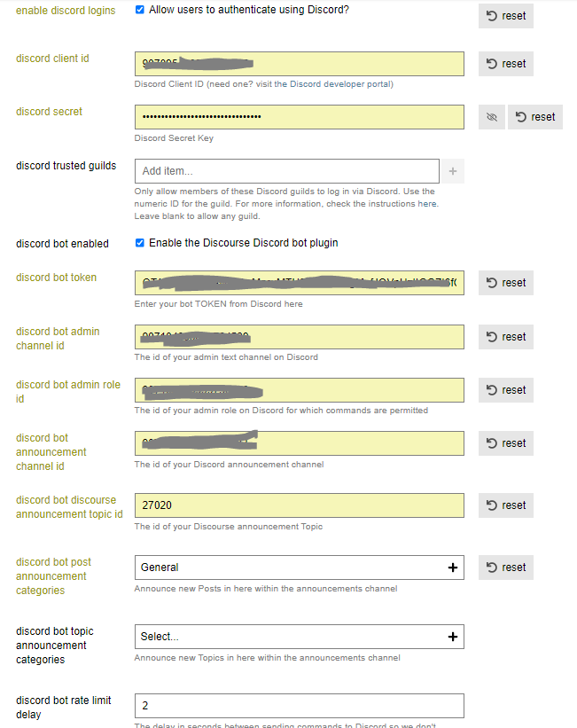
Task: Click the 'discord bot enabled' setting label
Action: 62,244
